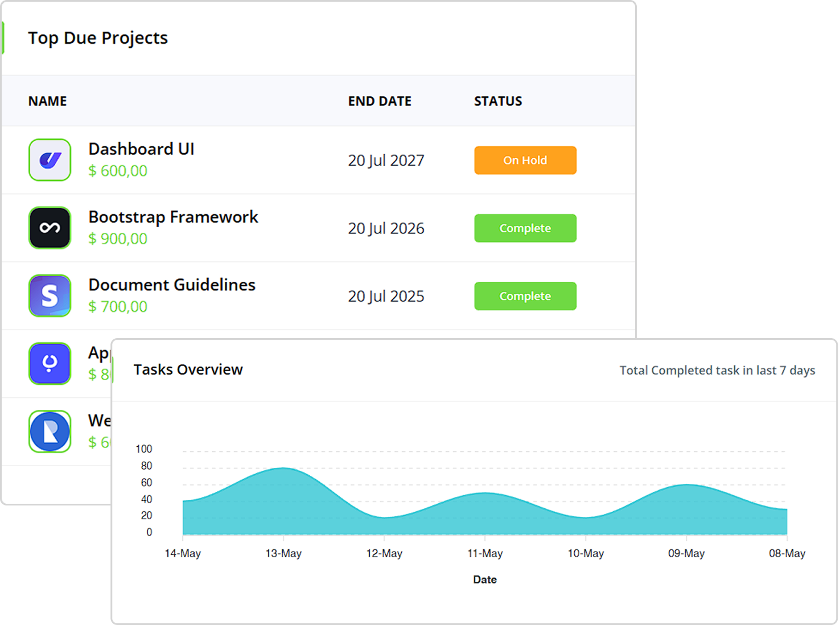Click the Dashboard UI project icon
The image size is (840, 625).
[50, 160]
